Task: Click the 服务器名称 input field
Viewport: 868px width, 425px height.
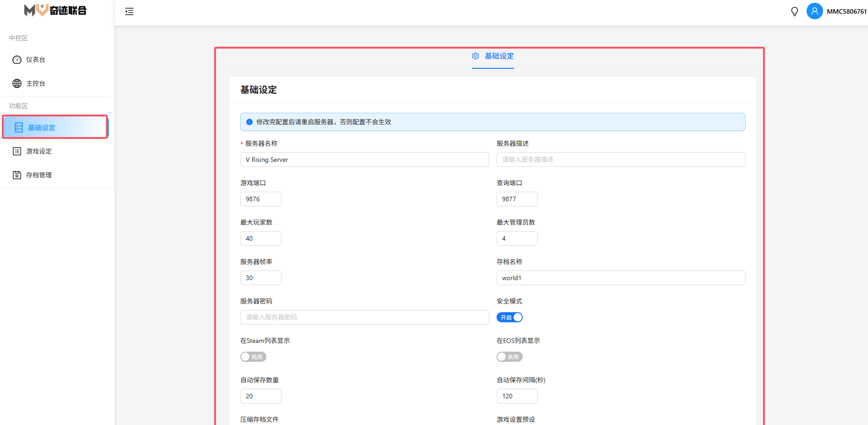Action: 365,160
